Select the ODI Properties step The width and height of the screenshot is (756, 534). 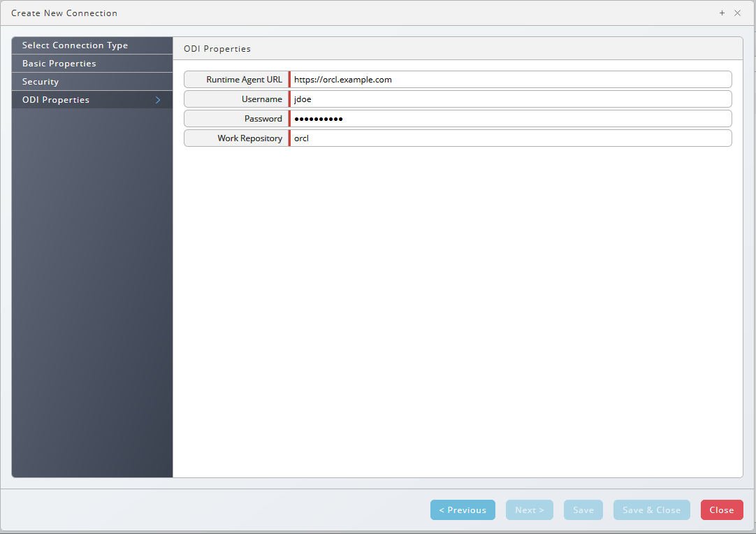pos(92,100)
